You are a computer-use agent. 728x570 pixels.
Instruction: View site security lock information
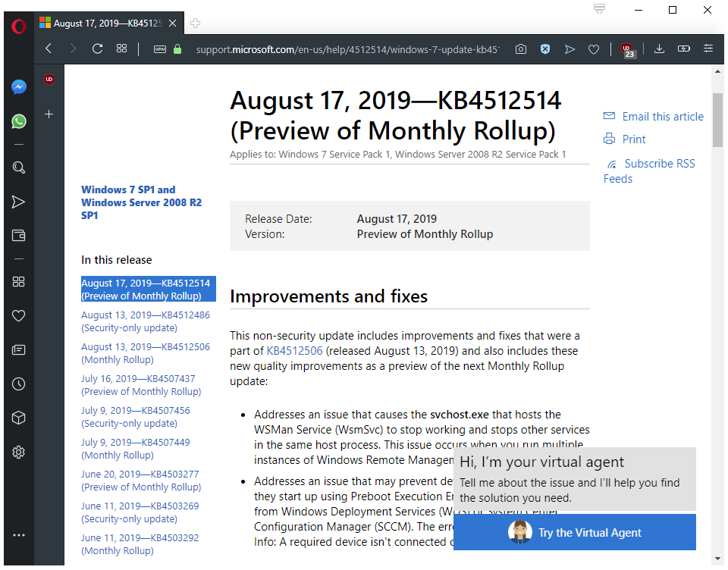tap(177, 49)
